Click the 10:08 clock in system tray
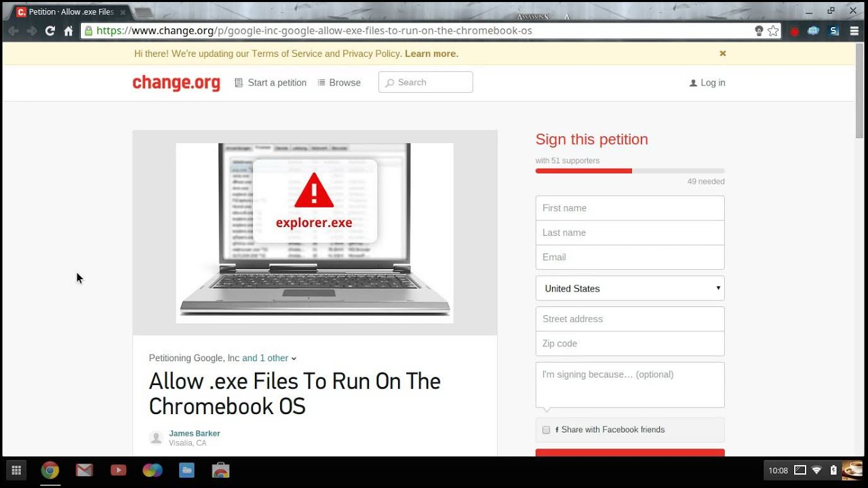The height and width of the screenshot is (488, 868). 778,470
